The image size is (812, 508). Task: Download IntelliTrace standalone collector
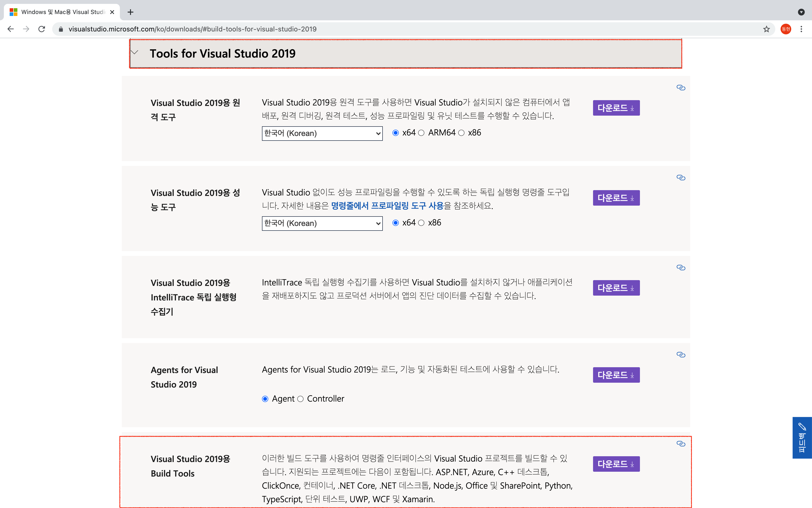coord(616,288)
